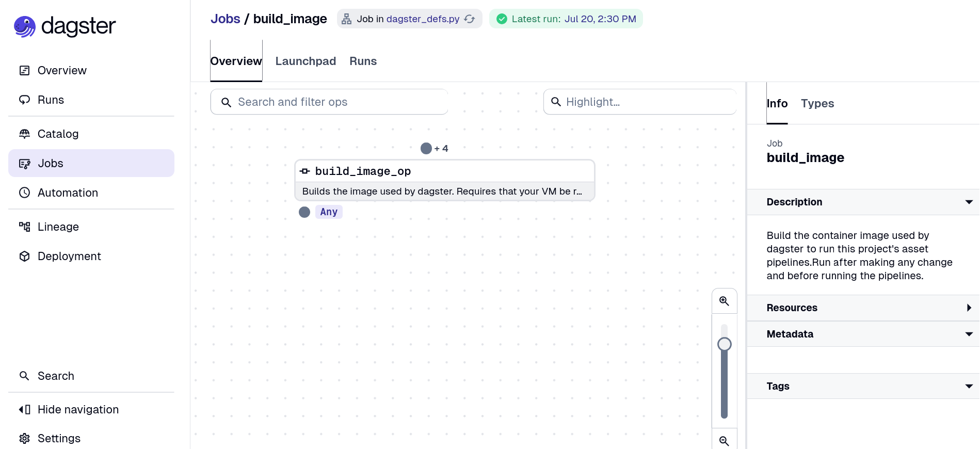
Task: Click the reload code location icon
Action: click(470, 19)
